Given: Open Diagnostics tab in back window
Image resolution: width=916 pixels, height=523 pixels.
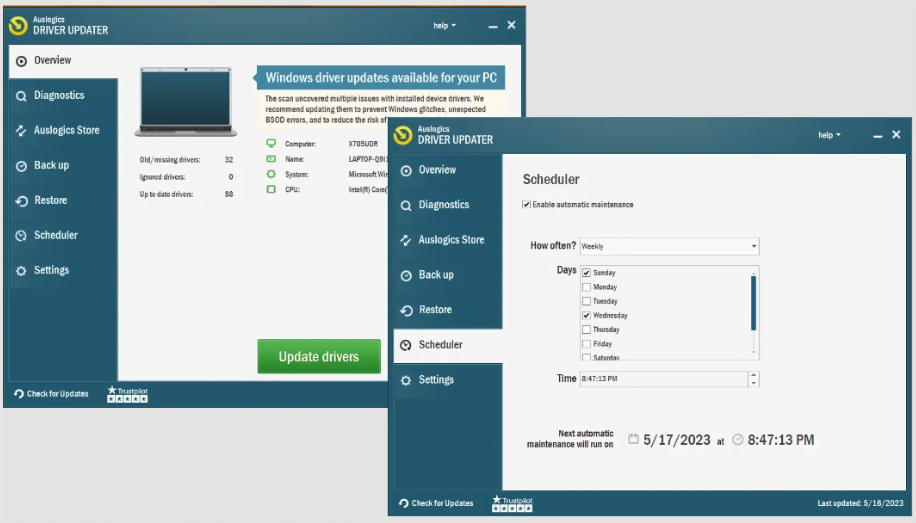Looking at the screenshot, I should (x=63, y=96).
